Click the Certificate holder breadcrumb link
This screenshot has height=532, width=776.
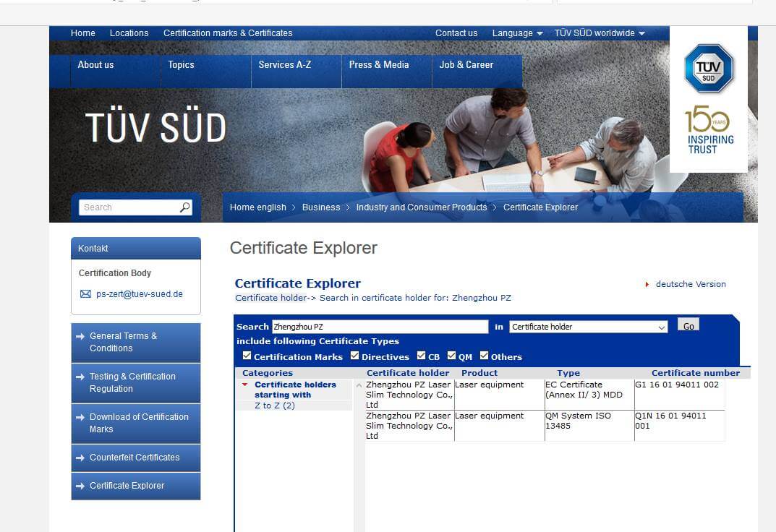click(271, 298)
